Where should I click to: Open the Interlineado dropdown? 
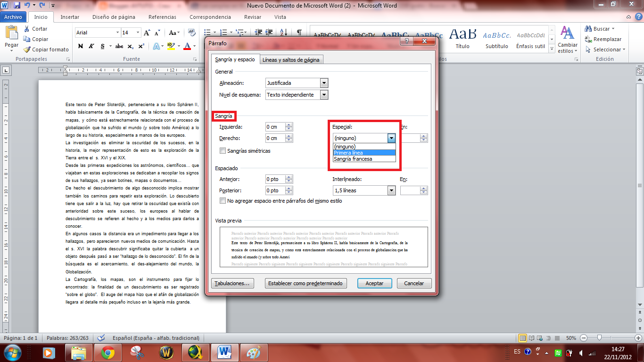click(391, 190)
